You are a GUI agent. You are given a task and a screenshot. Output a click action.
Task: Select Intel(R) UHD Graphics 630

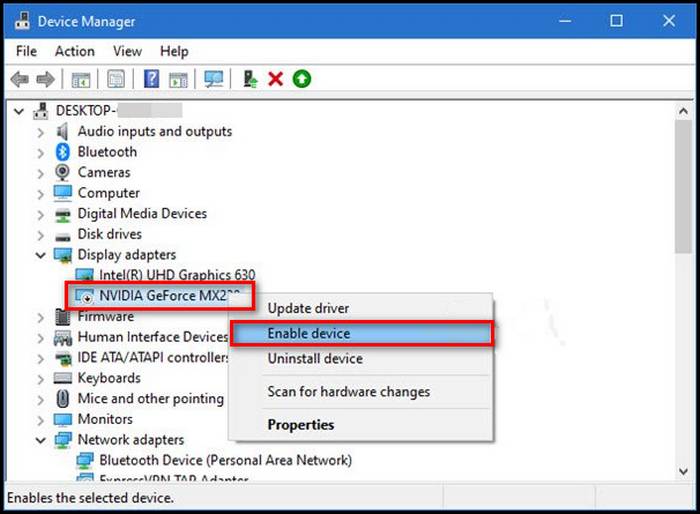tap(177, 275)
